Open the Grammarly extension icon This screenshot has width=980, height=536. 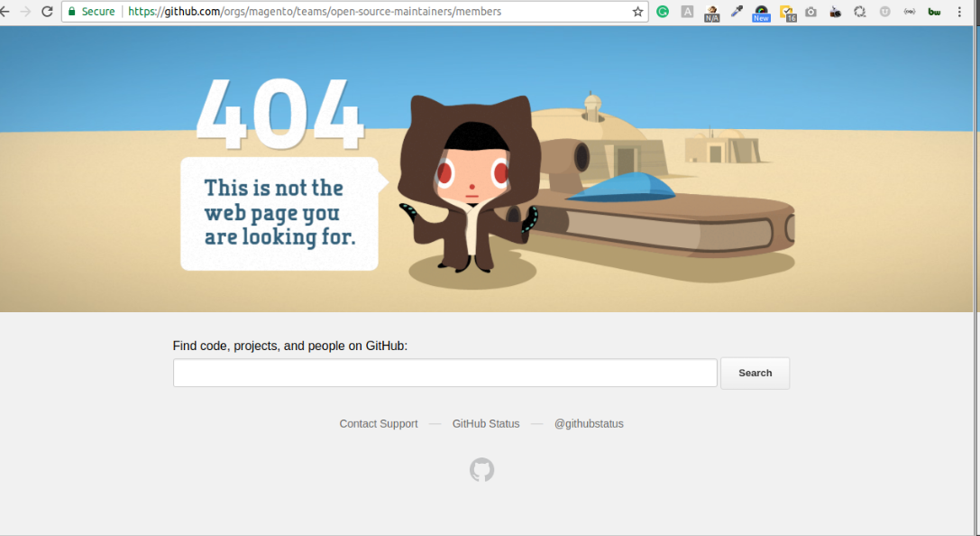click(663, 11)
